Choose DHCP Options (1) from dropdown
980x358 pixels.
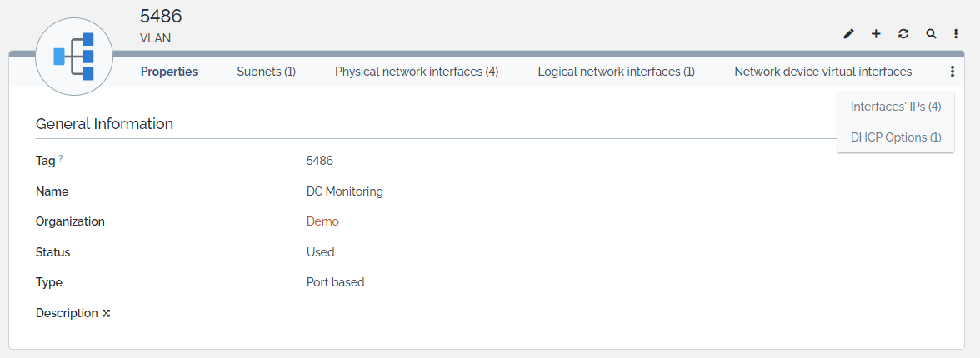coord(896,137)
